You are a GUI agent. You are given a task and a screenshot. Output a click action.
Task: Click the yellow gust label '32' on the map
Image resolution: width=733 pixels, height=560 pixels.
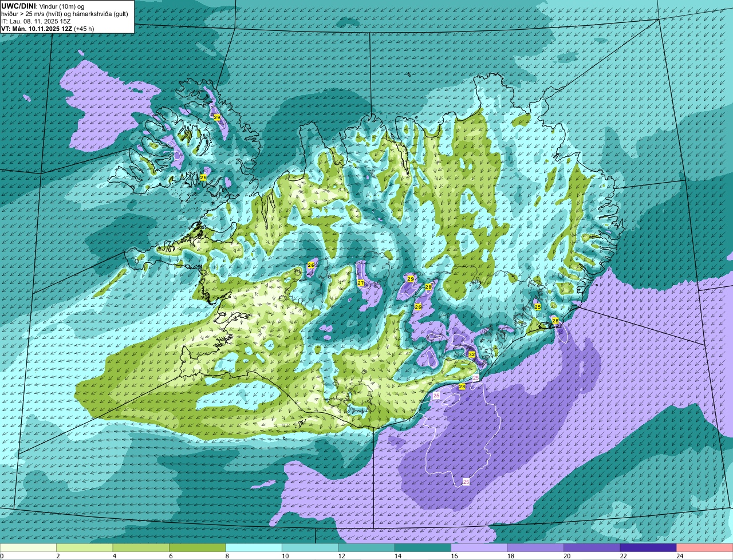coord(472,354)
